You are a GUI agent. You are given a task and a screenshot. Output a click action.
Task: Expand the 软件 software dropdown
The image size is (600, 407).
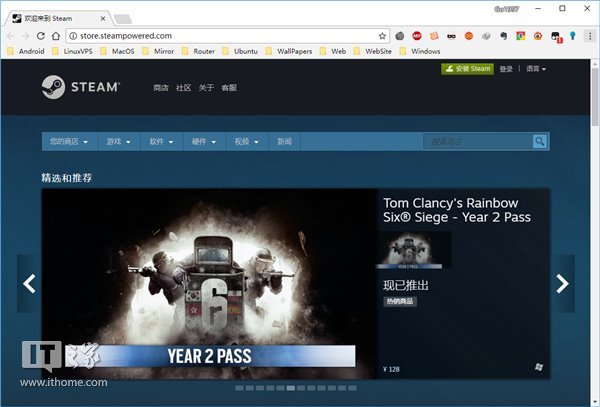pyautogui.click(x=162, y=142)
